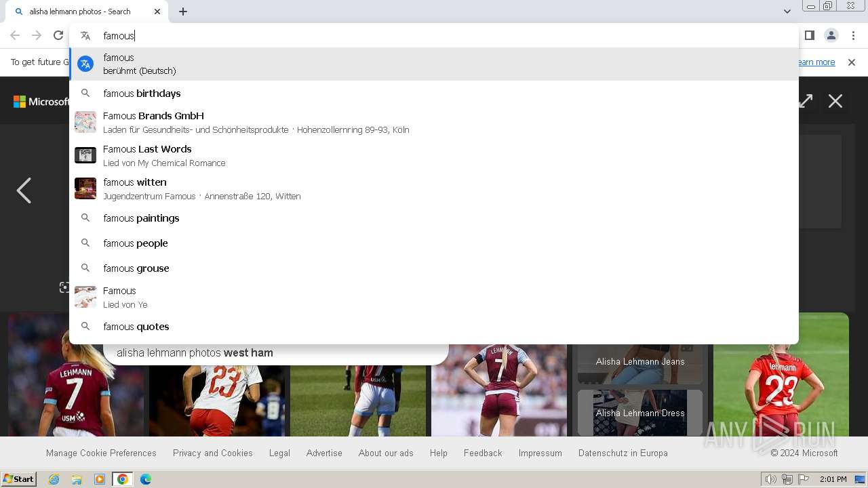Open Windows Media Player from taskbar
The width and height of the screenshot is (868, 488).
100,479
